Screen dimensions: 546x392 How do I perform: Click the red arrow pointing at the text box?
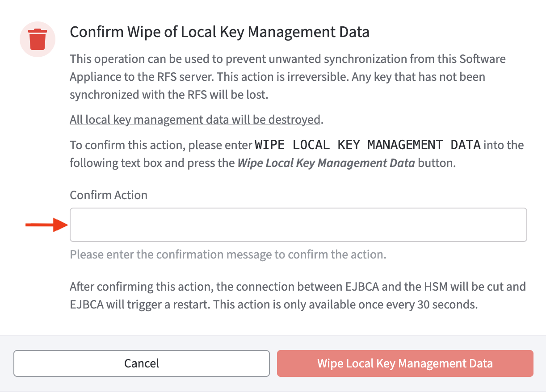pos(45,225)
